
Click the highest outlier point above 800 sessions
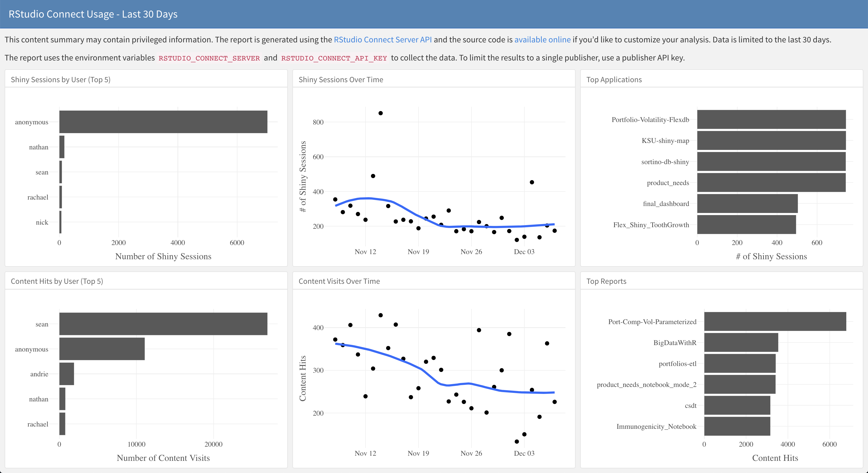381,113
